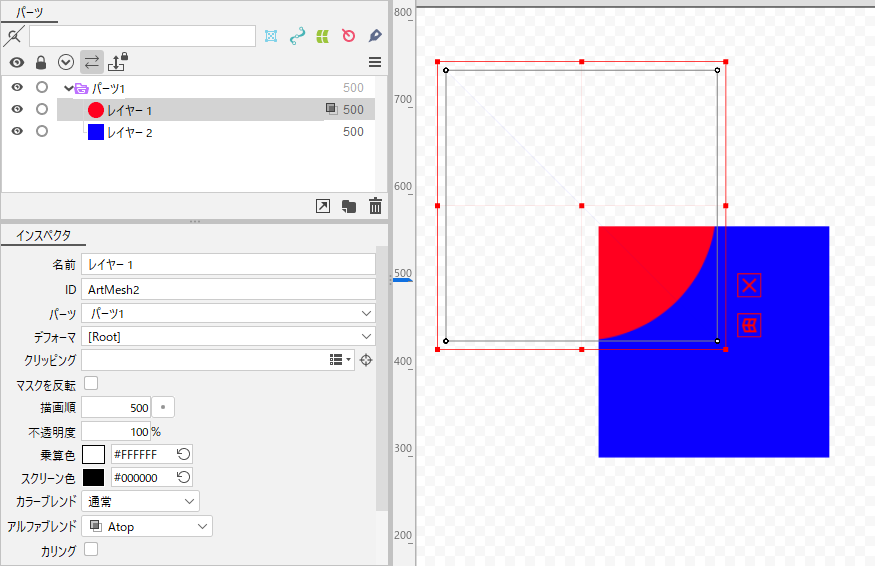Click the duplicate folder icon below parts list

click(349, 207)
